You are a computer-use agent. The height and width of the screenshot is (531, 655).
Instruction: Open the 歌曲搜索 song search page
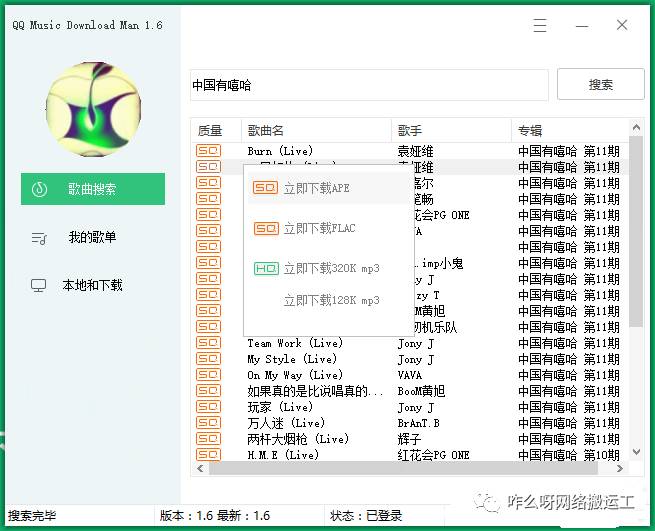[x=93, y=189]
